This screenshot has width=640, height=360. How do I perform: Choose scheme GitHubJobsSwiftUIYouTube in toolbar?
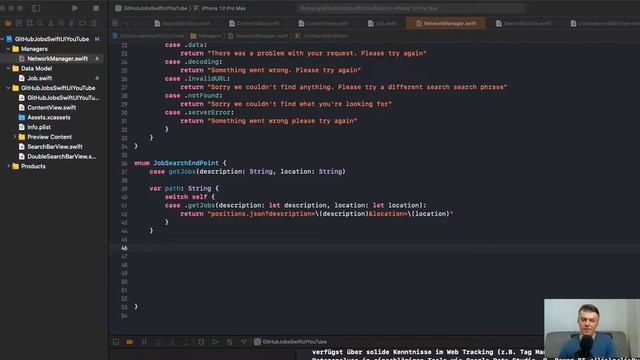[151, 8]
